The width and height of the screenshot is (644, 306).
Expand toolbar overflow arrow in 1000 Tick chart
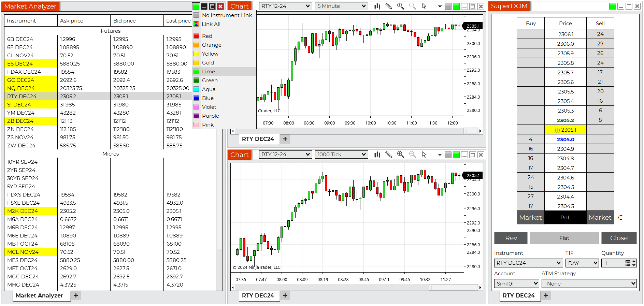pos(440,155)
